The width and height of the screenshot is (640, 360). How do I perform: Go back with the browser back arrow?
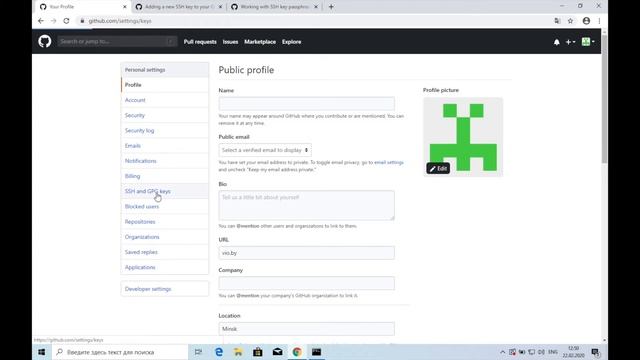41,21
